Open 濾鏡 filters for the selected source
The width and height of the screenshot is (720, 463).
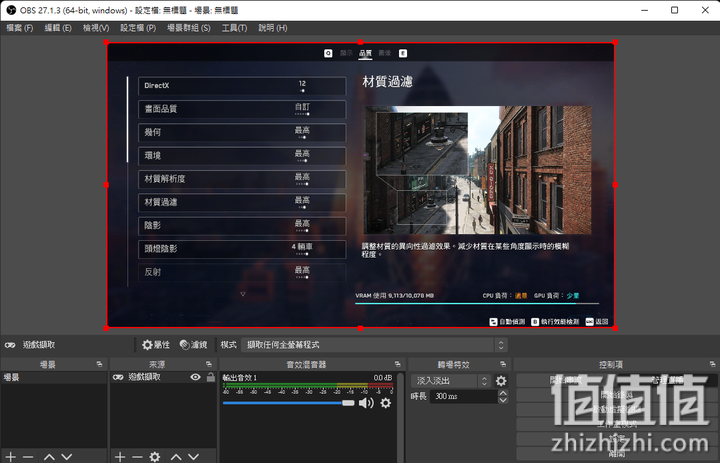(x=193, y=344)
